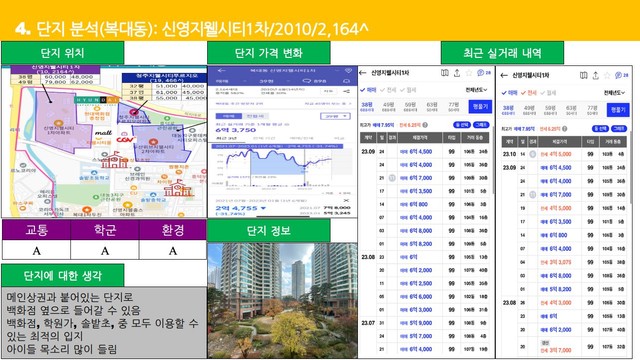Open 전체년도 dropdown in middle panel
Image resolution: width=640 pixels, height=360 pixels.
click(477, 90)
